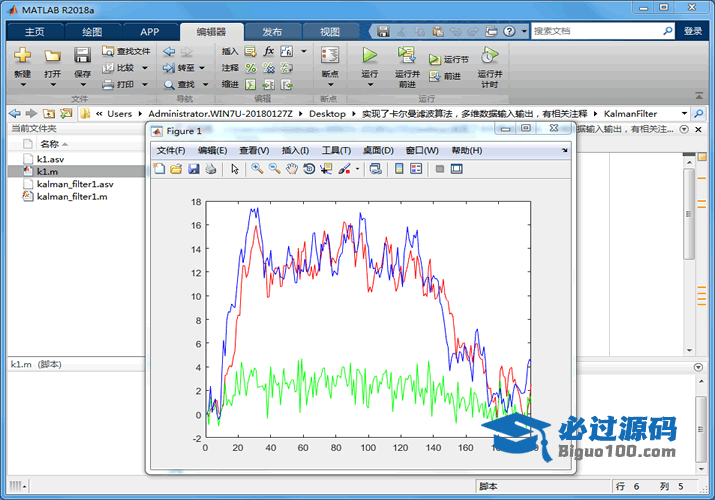Open Figure 1 File (文件) menu
Image resolution: width=715 pixels, height=500 pixels.
coord(171,150)
